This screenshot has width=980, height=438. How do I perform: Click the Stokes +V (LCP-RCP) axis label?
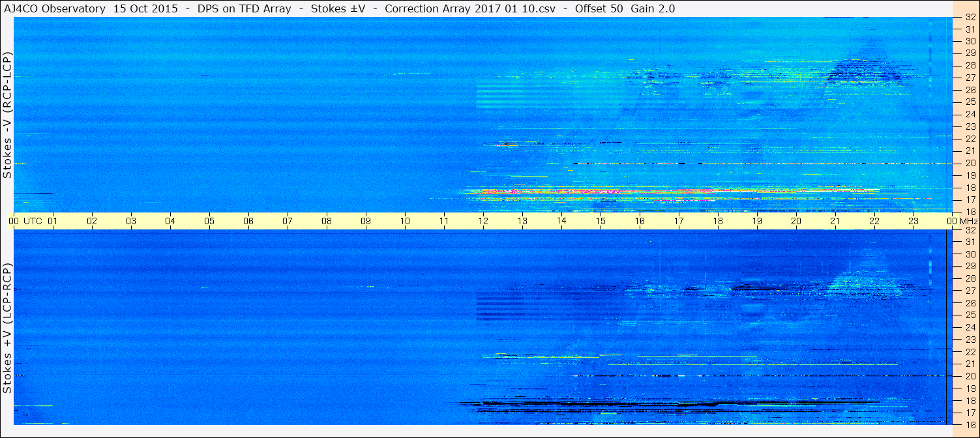(8, 328)
